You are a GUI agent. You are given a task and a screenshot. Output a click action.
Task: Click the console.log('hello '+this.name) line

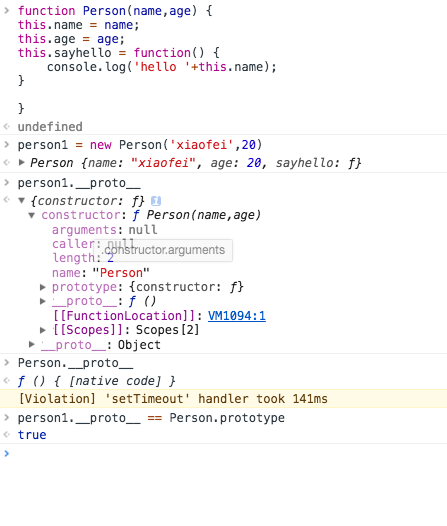coord(162,67)
